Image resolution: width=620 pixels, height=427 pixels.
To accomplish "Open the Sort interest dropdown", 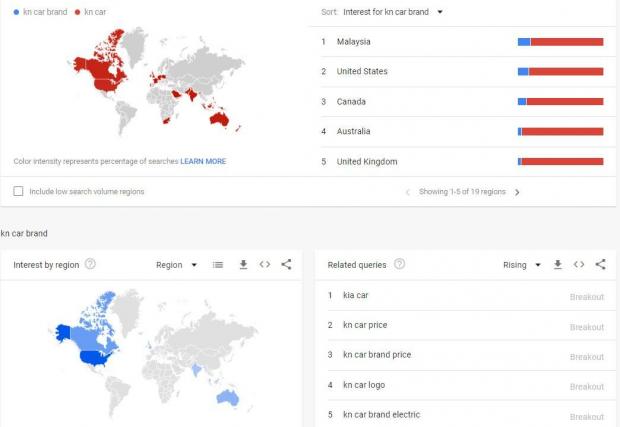I will click(x=393, y=12).
